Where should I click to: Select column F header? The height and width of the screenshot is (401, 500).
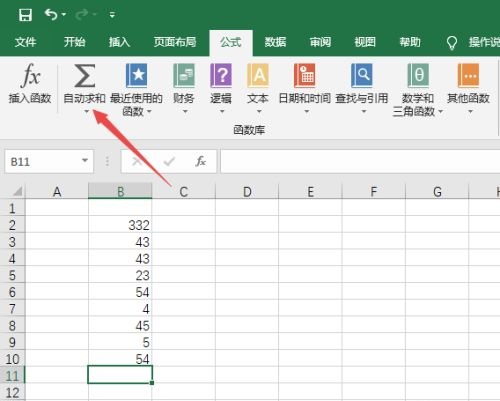coord(374,192)
